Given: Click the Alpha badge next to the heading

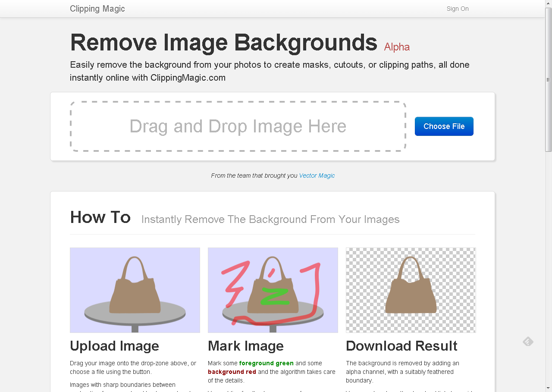Looking at the screenshot, I should [396, 47].
